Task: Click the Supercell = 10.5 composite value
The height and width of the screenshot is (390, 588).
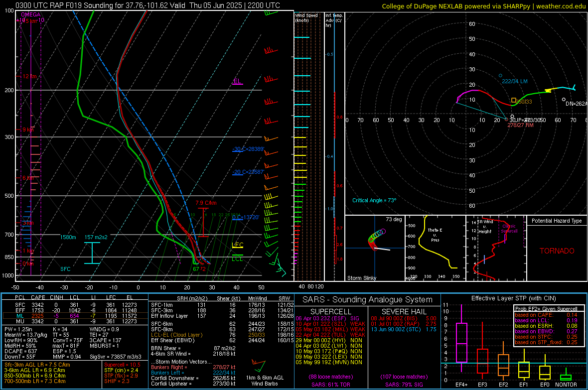Action: pyautogui.click(x=122, y=365)
